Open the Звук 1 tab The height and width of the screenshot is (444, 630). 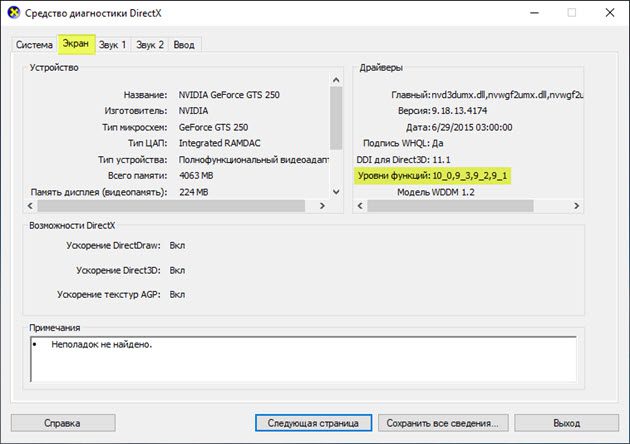pyautogui.click(x=112, y=45)
